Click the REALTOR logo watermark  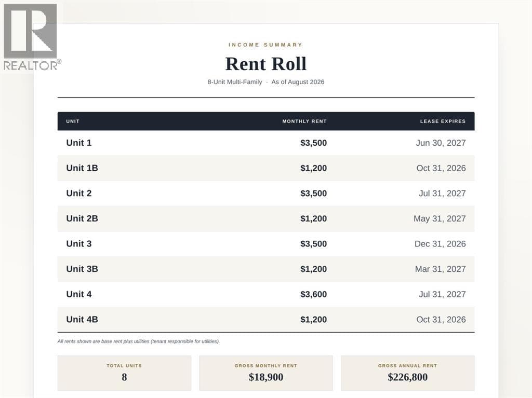pyautogui.click(x=32, y=37)
